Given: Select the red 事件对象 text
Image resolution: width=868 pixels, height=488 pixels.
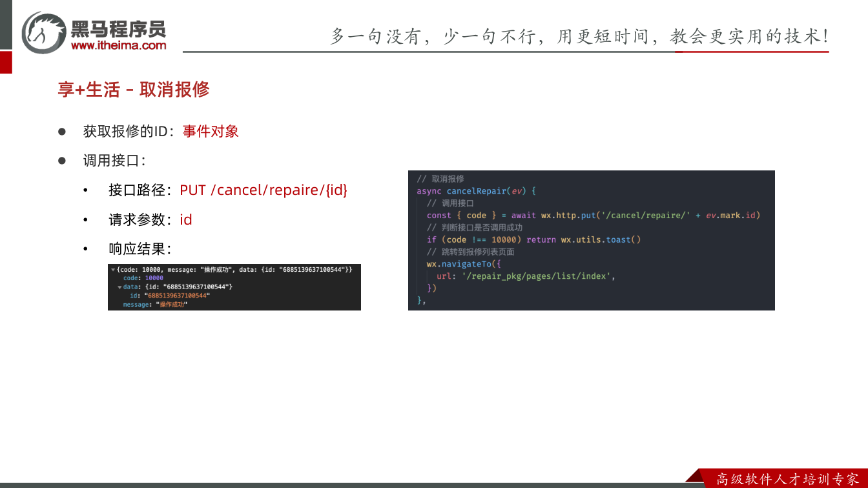Looking at the screenshot, I should pos(211,131).
